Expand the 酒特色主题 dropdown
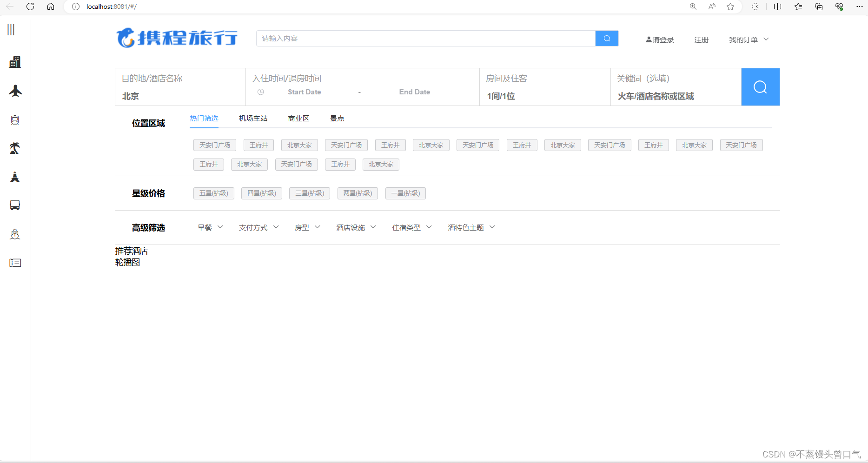This screenshot has width=868, height=463. click(x=471, y=227)
